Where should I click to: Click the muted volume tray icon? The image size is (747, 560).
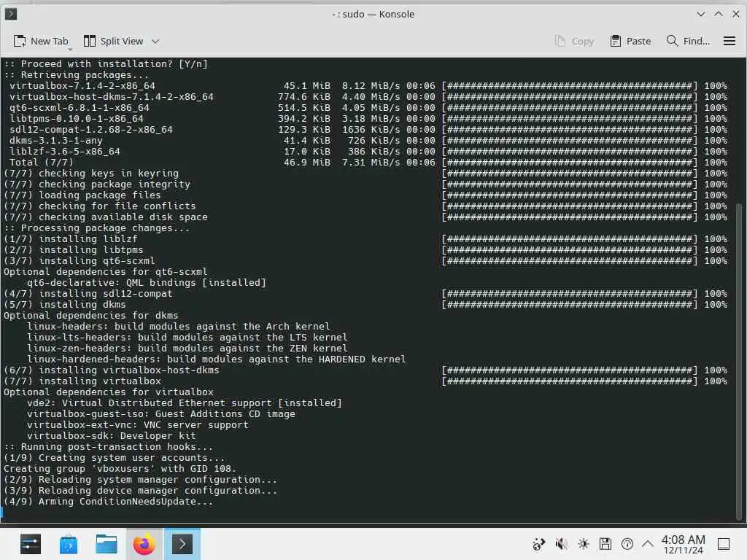click(x=561, y=544)
